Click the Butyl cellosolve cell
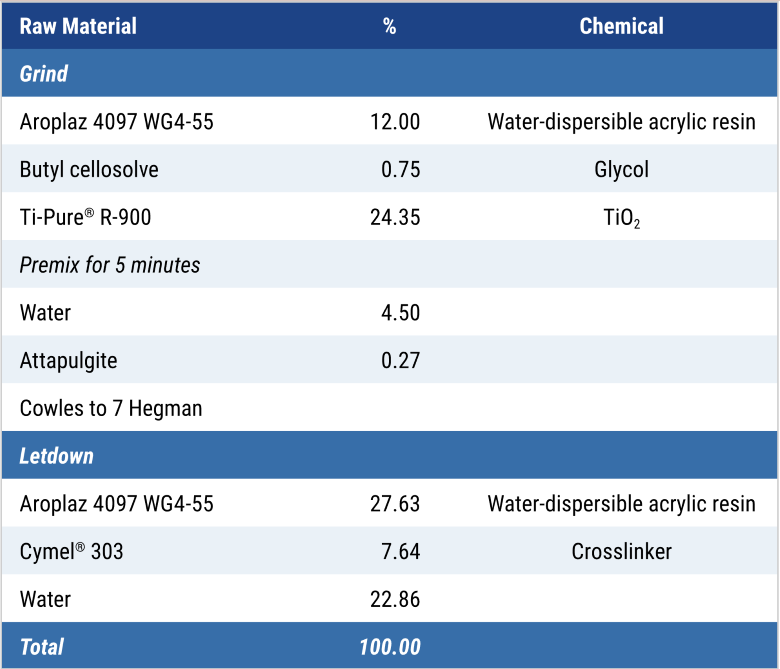Image resolution: width=780 pixels, height=669 pixels. tap(89, 170)
